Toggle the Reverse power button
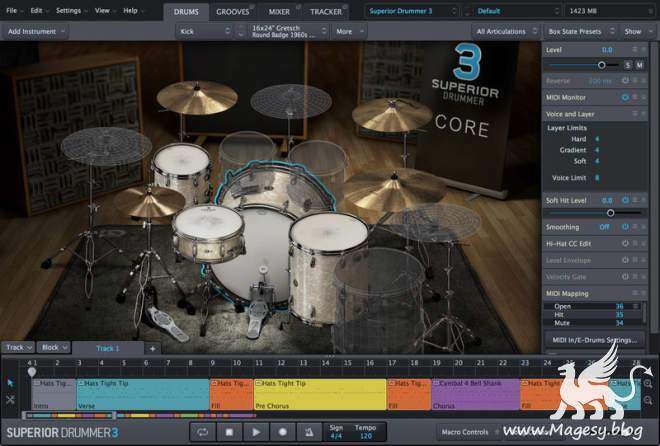Viewport: 660px width, 446px height. pos(625,80)
